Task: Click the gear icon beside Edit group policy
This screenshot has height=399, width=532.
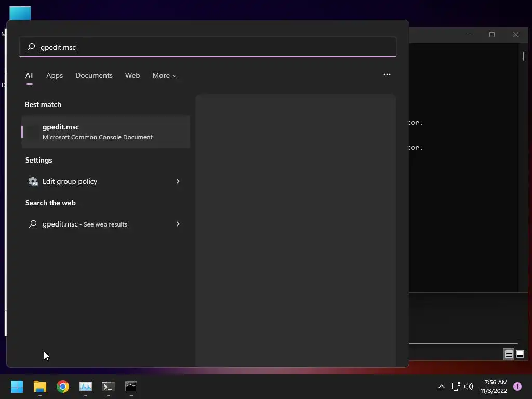Action: coord(33,181)
